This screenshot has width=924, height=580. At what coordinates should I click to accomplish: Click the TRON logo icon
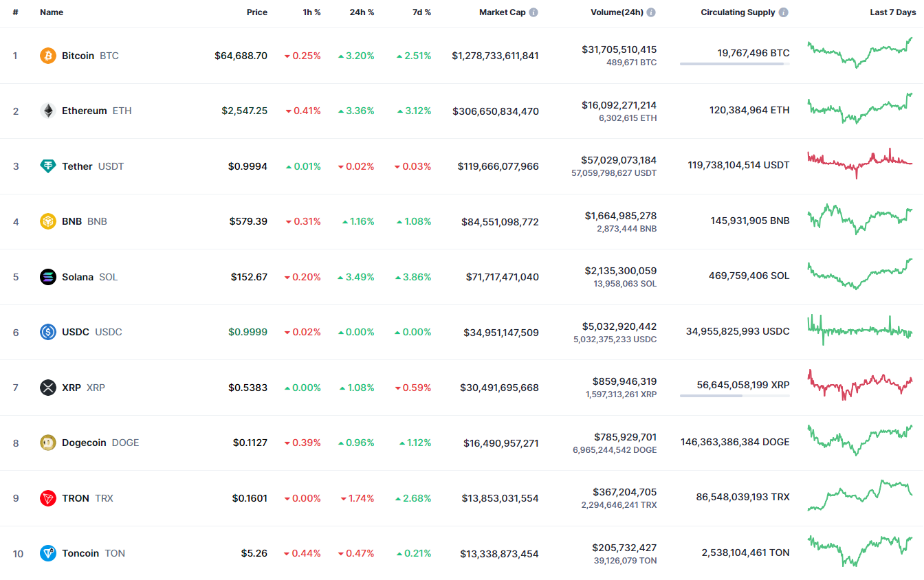point(48,498)
